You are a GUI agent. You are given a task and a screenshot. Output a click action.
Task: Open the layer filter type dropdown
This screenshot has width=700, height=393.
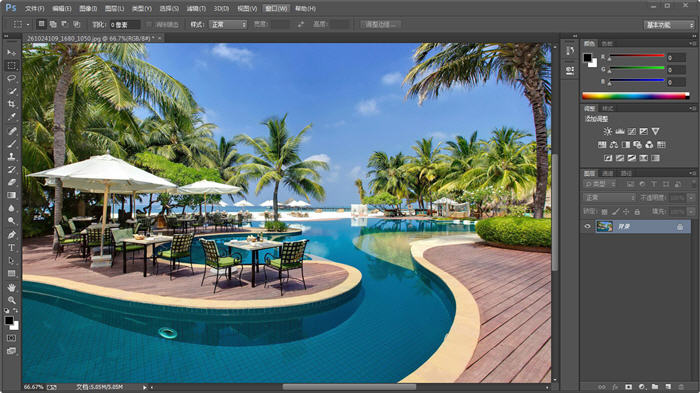pos(600,184)
